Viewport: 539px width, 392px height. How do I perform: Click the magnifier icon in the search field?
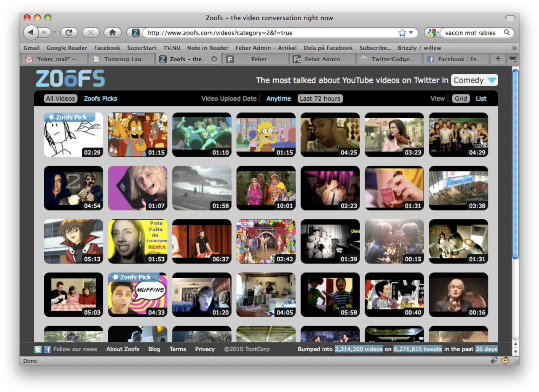pos(507,32)
